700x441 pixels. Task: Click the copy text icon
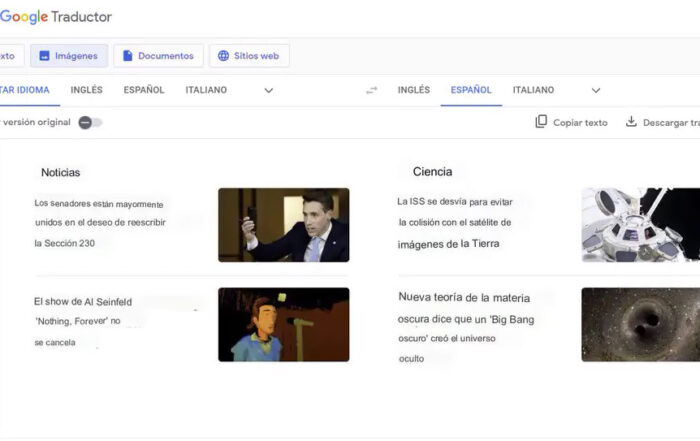click(541, 122)
